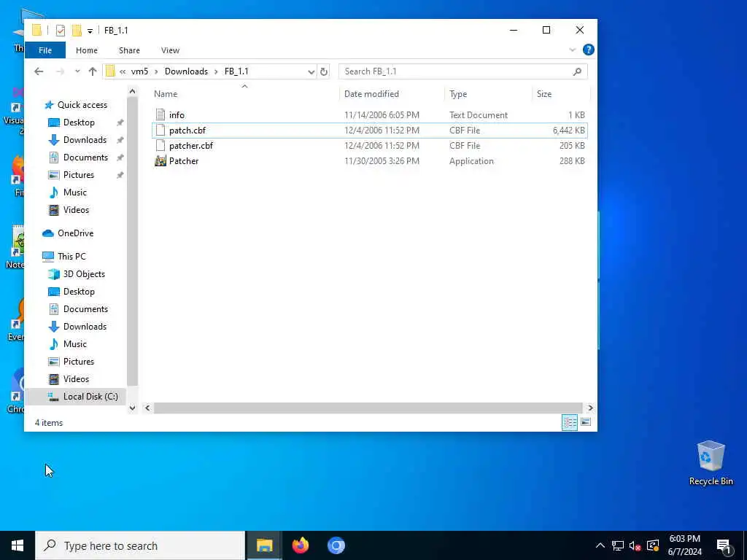The height and width of the screenshot is (560, 747).
Task: Open the Home ribbon tab
Action: coord(87,50)
